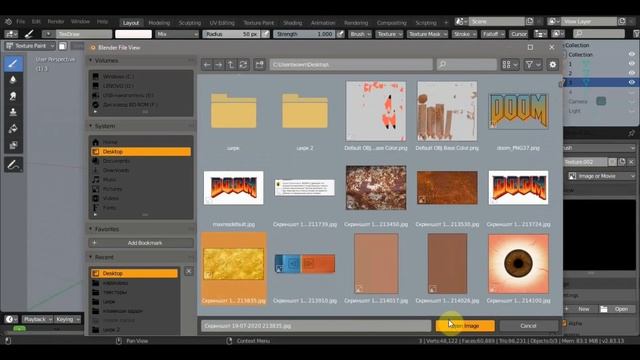
Task: Open the File View filter dropdown
Action: 533,64
